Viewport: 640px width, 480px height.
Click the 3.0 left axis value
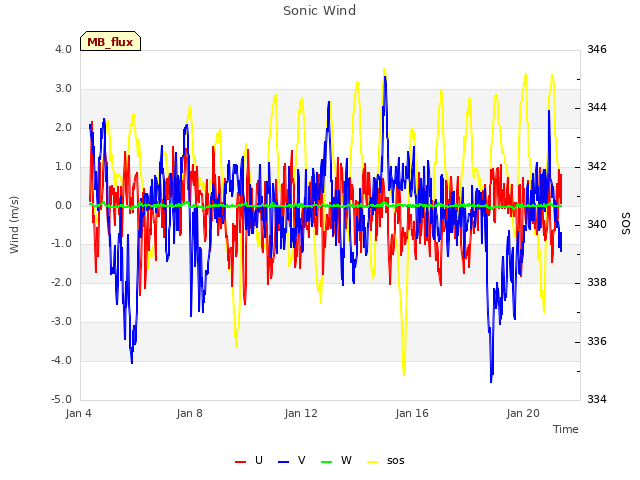pyautogui.click(x=63, y=89)
